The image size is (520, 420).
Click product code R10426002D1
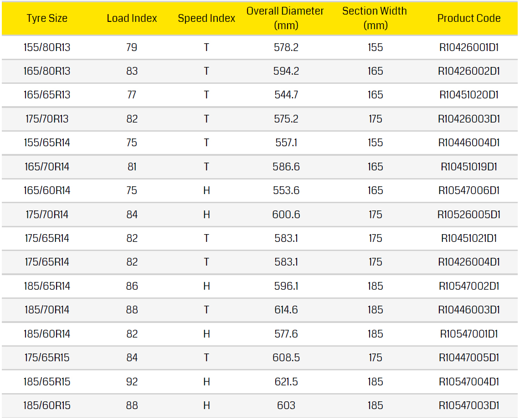coord(469,71)
